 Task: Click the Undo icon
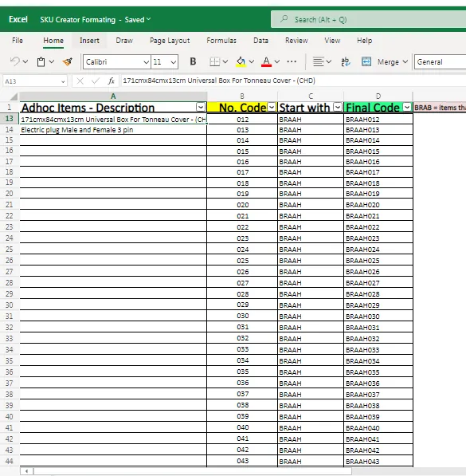click(x=14, y=61)
